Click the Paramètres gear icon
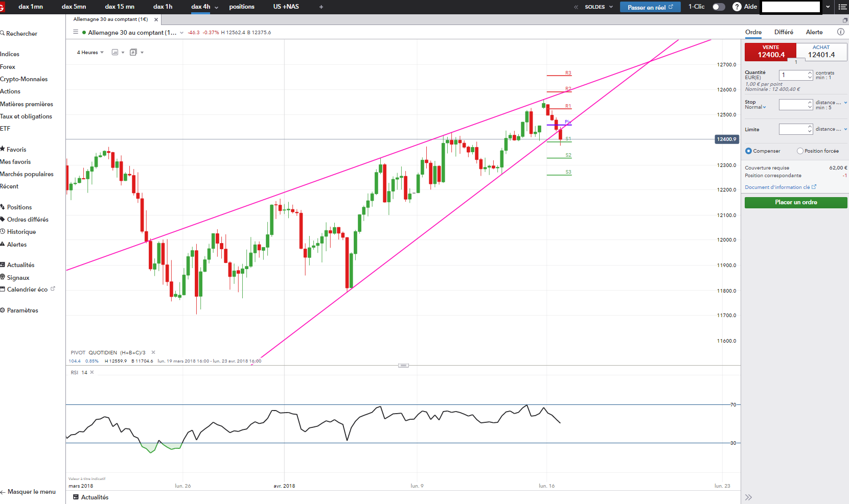 point(3,310)
